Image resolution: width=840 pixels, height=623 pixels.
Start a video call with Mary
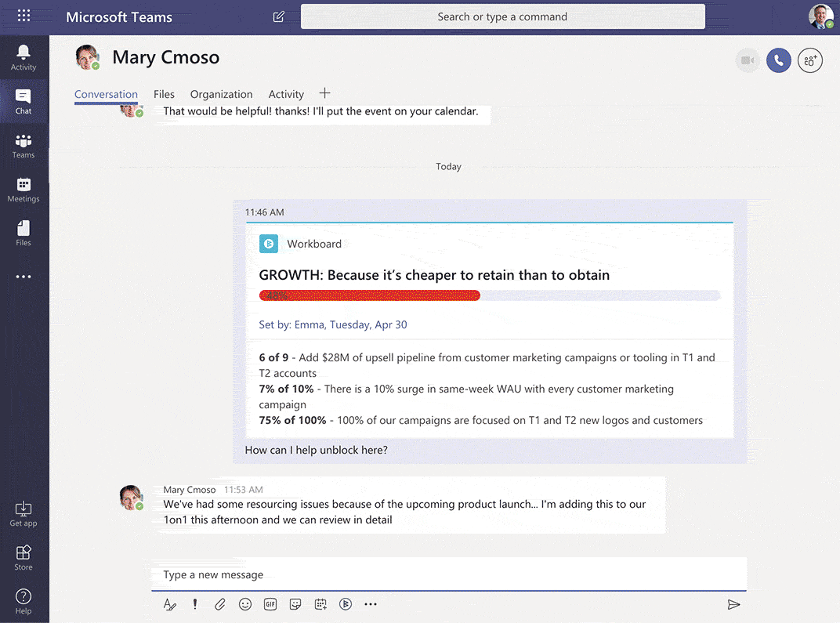click(748, 60)
